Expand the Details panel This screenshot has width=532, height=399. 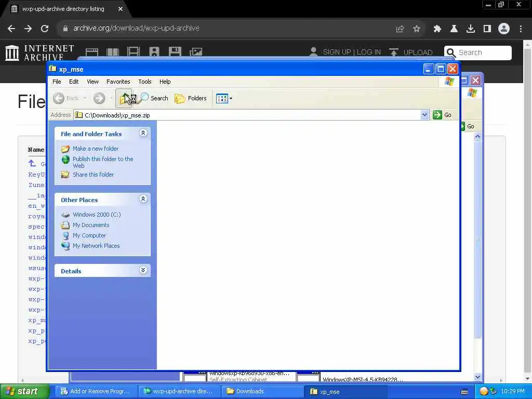pyautogui.click(x=143, y=270)
